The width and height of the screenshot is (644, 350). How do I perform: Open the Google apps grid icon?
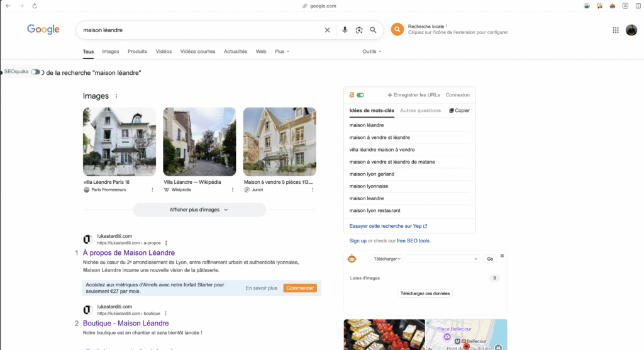pos(616,30)
